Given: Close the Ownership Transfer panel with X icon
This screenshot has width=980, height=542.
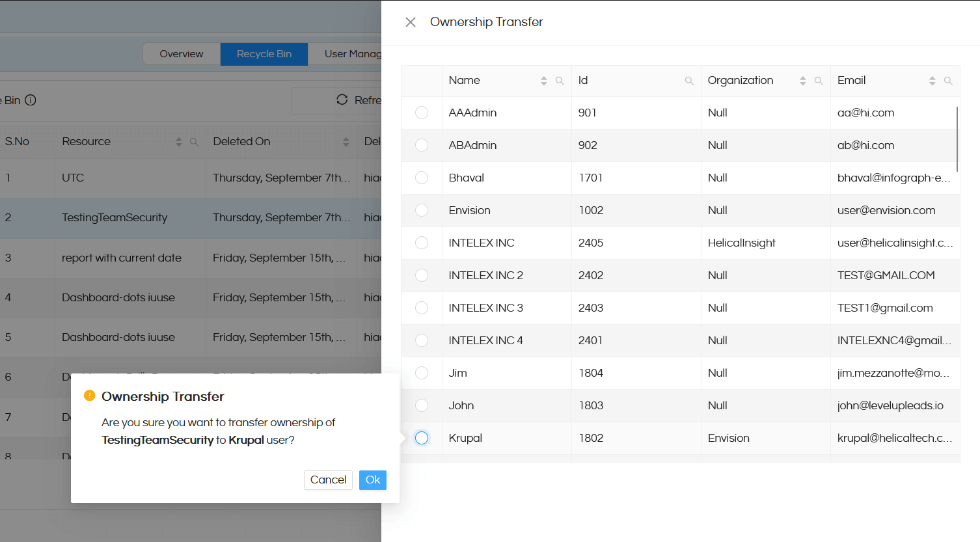Looking at the screenshot, I should [411, 22].
